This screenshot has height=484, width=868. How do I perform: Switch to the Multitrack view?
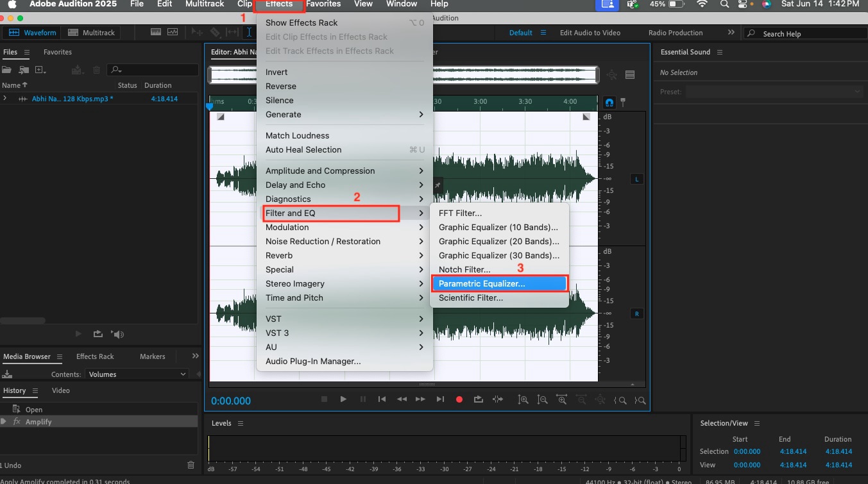tap(92, 32)
